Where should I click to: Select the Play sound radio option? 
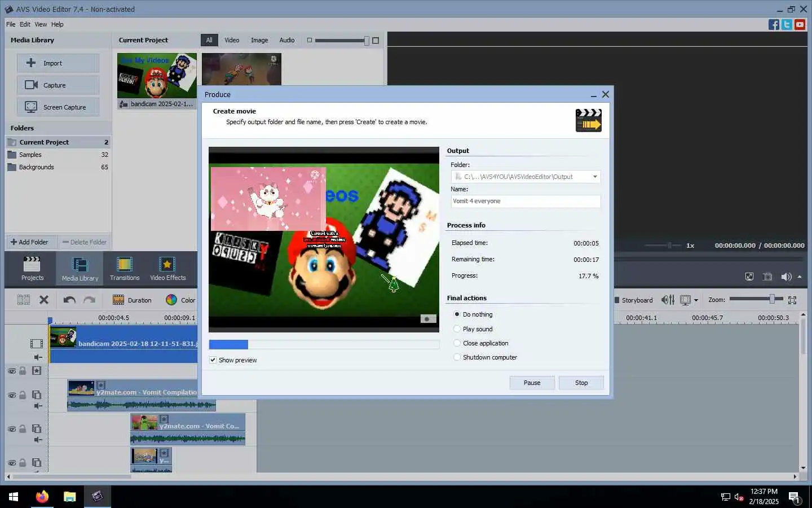(x=457, y=329)
